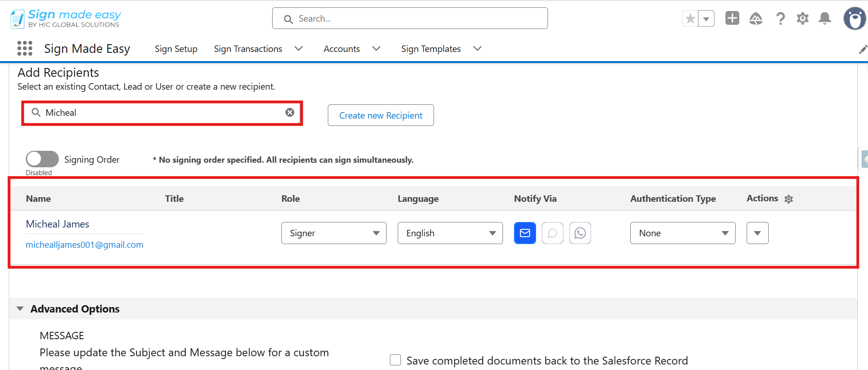868x370 pixels.
Task: Select SMS chat notification icon
Action: coord(553,233)
